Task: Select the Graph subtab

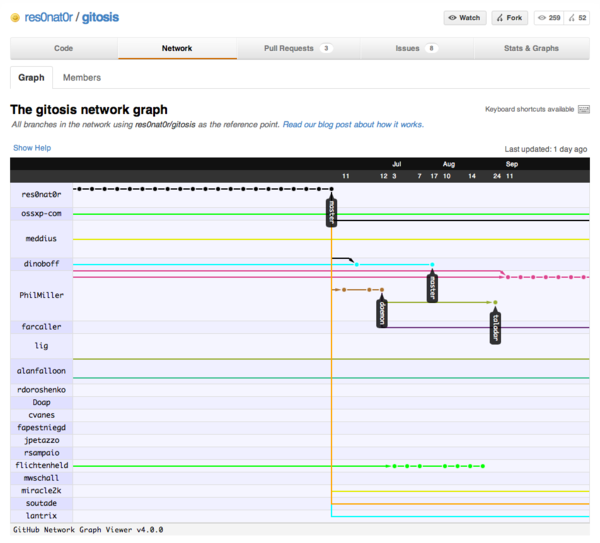Action: (x=31, y=78)
